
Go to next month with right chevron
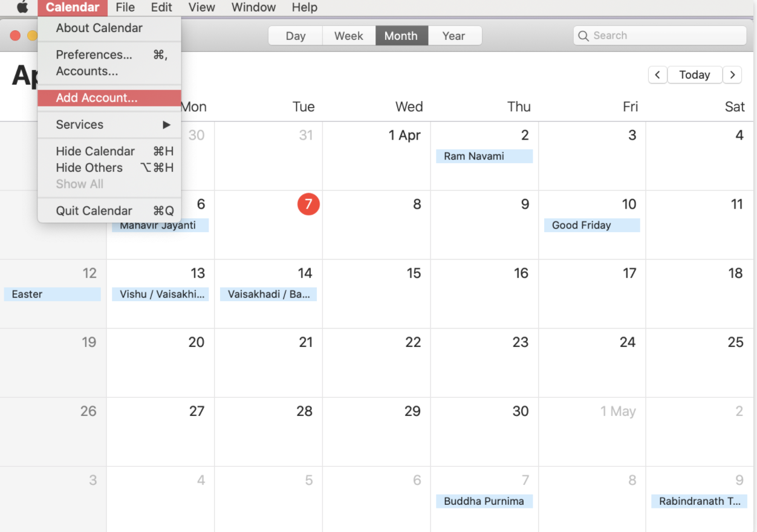coord(732,74)
